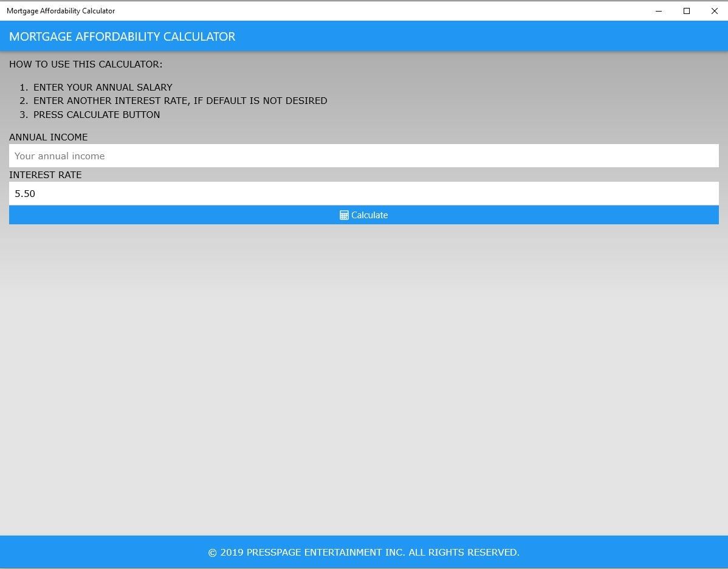Click the Calculate button
Image resolution: width=728 pixels, height=569 pixels.
[364, 215]
